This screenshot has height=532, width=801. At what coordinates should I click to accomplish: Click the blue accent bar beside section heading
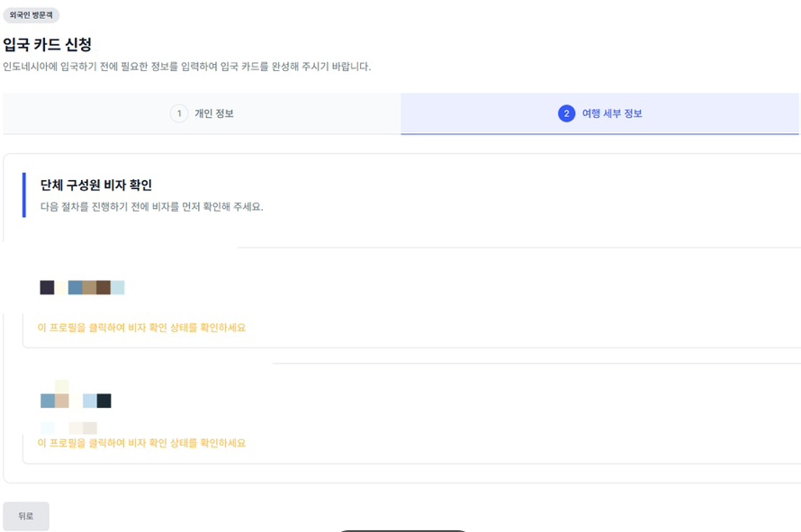24,195
